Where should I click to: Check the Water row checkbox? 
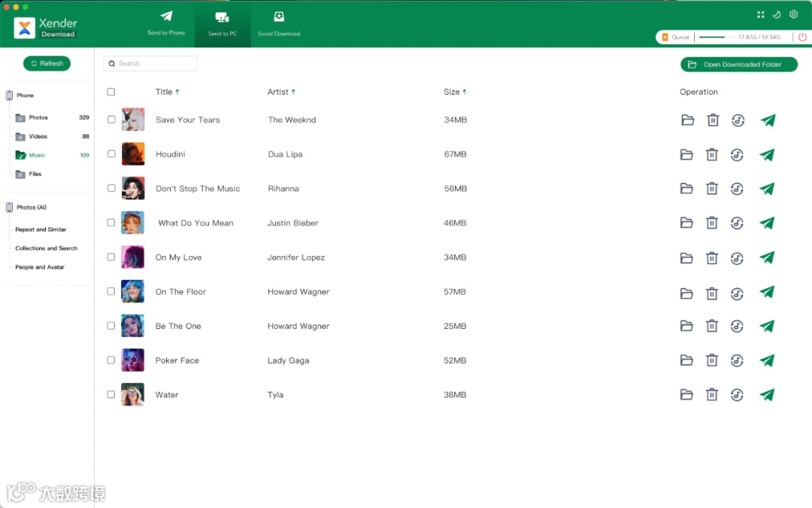point(111,394)
